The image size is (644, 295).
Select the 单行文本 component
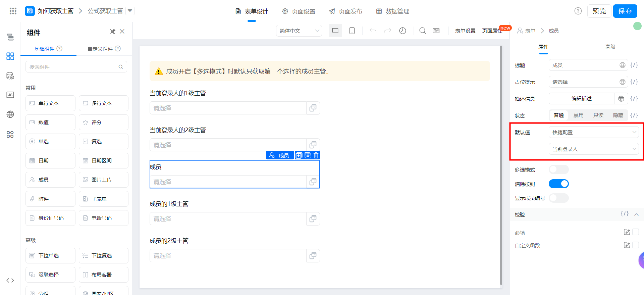(50, 103)
